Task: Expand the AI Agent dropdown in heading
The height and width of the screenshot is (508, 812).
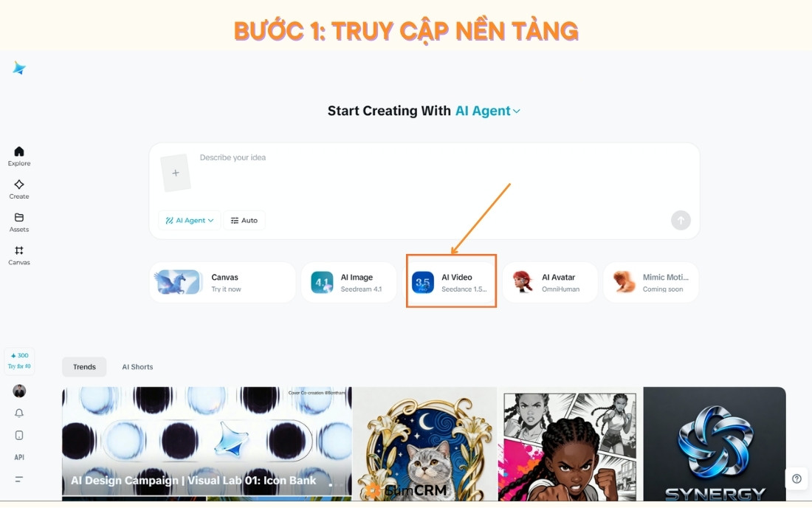Action: (x=487, y=111)
